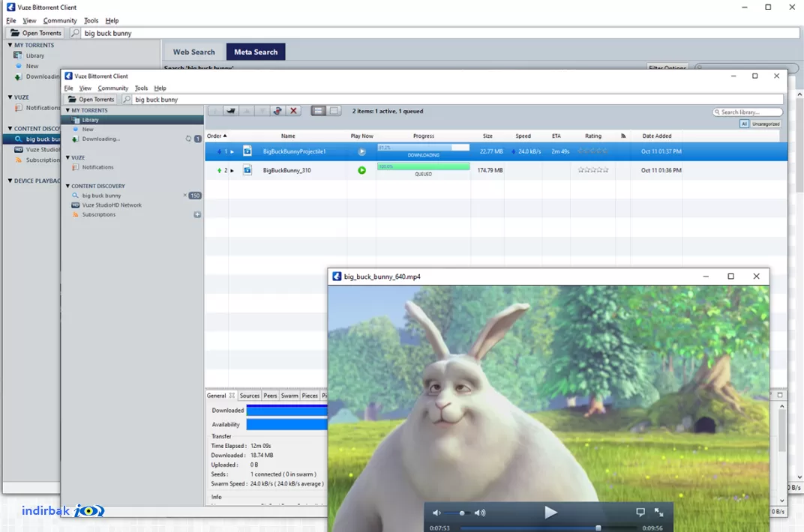Expand the BigBuckBunnyProjectile1 row arrow
Screen dimensions: 804x532
pyautogui.click(x=232, y=151)
